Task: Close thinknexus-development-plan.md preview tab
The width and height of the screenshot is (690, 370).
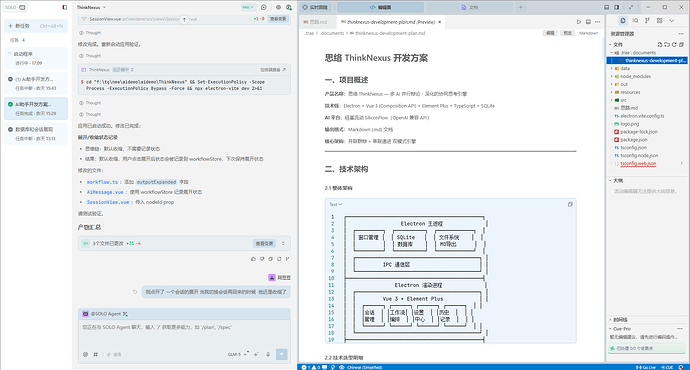Action: [x=440, y=22]
